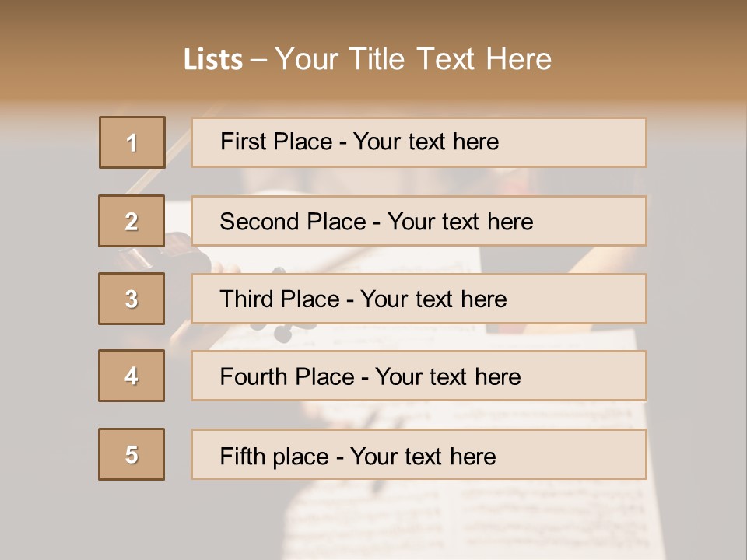Viewport: 747px width, 560px height.
Task: Click 'Your text here' in Third Place row
Action: [433, 299]
